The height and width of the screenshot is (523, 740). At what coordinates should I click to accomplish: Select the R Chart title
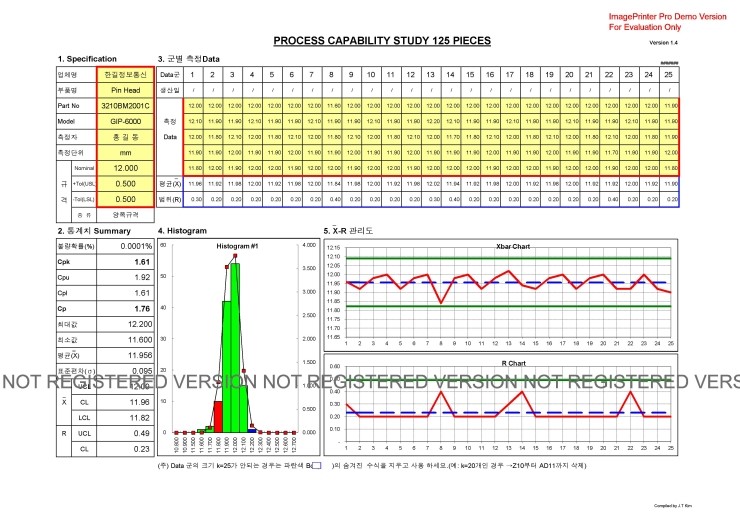(x=513, y=363)
